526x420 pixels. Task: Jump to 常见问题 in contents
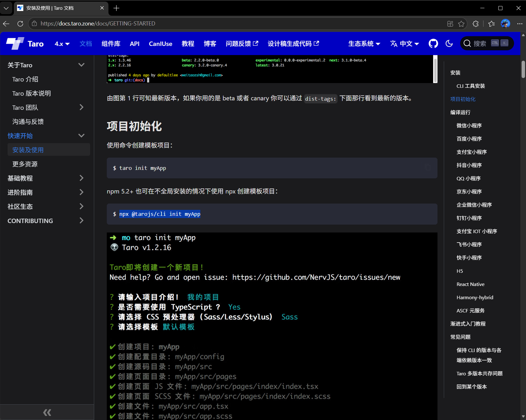point(460,337)
